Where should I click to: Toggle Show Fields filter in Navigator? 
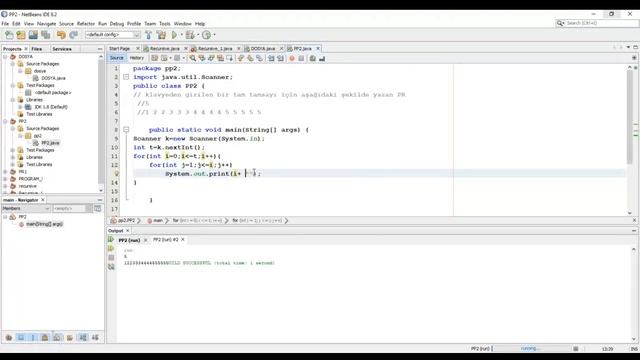[21, 338]
